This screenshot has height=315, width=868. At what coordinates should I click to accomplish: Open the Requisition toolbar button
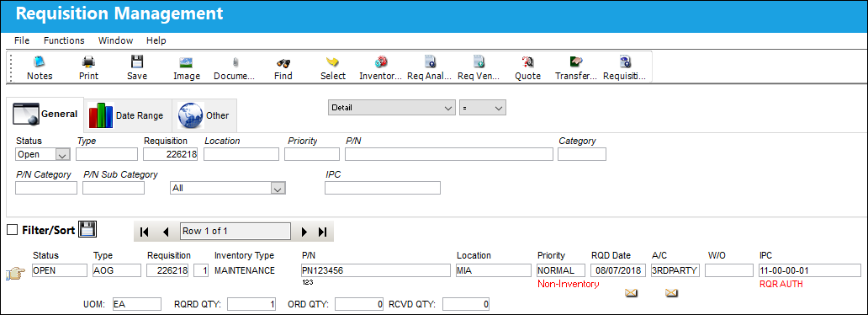point(625,67)
